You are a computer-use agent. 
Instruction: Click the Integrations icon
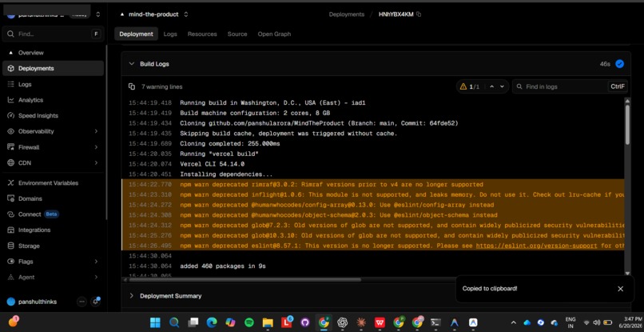click(x=10, y=230)
